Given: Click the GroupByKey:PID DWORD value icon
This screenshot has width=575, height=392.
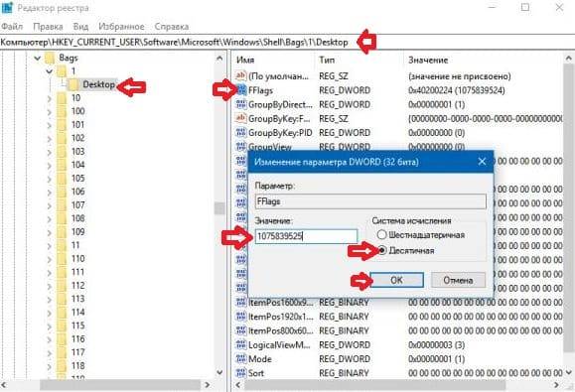Looking at the screenshot, I should point(240,133).
